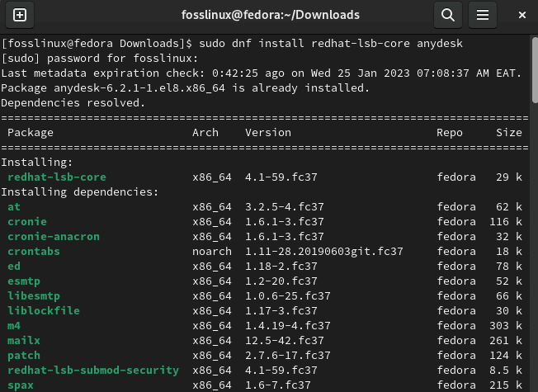
Task: Click the 215 k size value
Action: tap(505, 385)
